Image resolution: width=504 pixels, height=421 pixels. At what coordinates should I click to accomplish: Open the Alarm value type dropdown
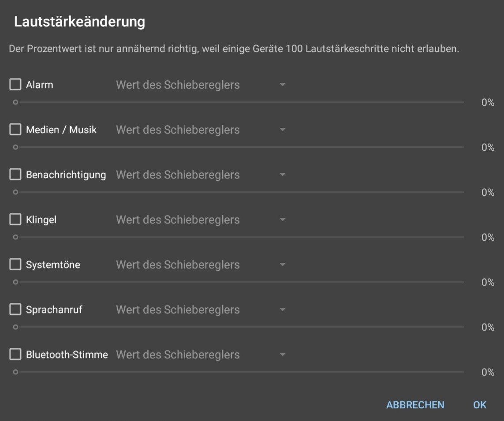(x=201, y=85)
